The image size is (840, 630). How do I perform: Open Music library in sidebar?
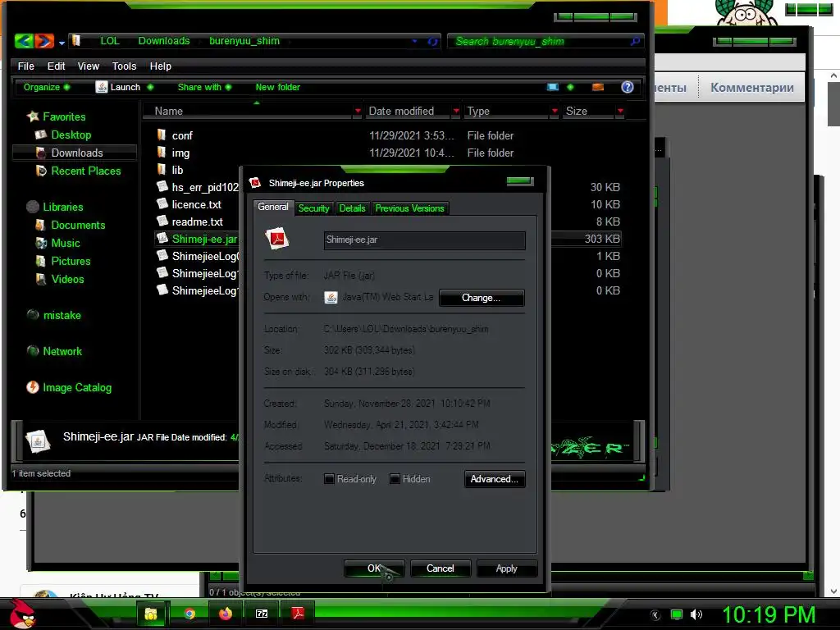click(x=57, y=243)
